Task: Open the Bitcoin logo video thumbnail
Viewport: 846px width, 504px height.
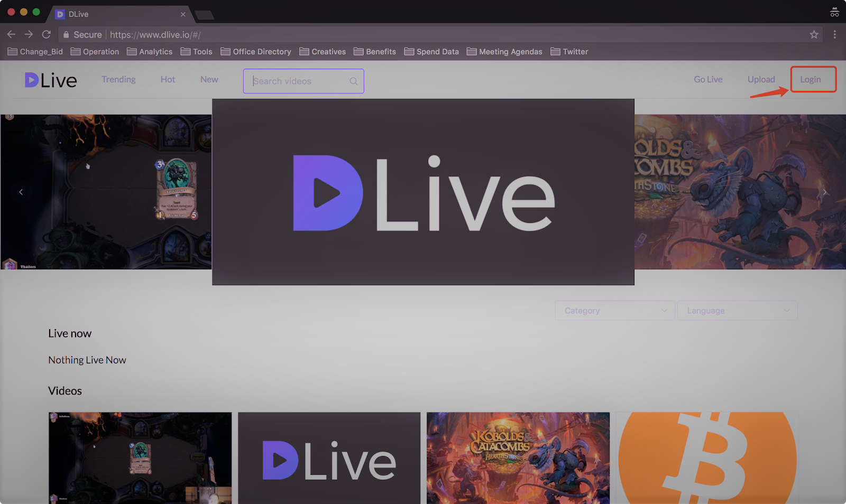Action: tap(707, 458)
